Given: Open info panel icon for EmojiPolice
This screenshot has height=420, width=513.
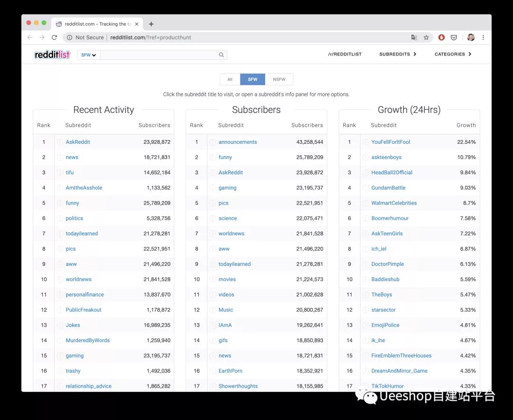Looking at the screenshot, I should click(365, 325).
